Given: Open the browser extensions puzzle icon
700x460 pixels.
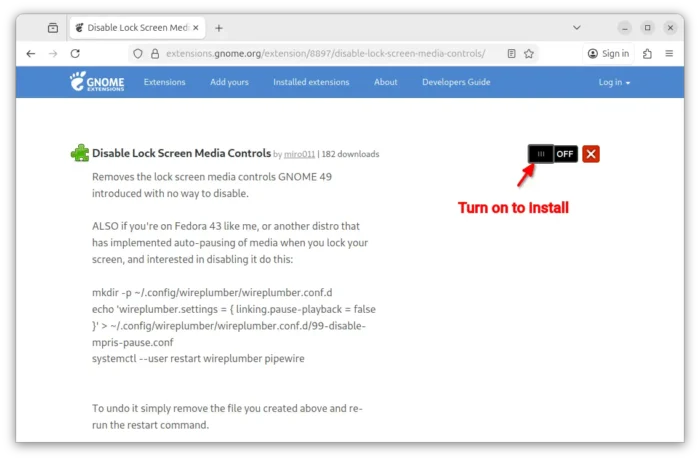Looking at the screenshot, I should (x=648, y=53).
